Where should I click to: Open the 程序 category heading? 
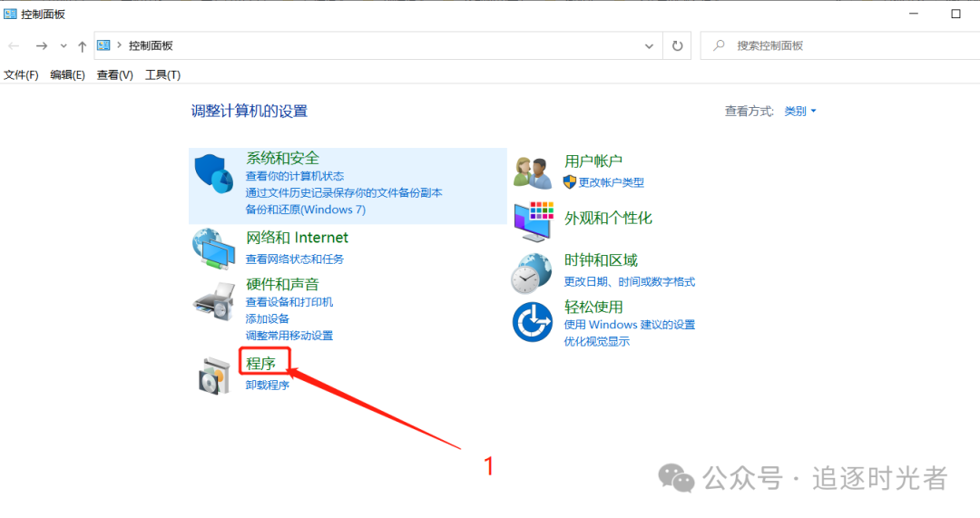[x=261, y=363]
